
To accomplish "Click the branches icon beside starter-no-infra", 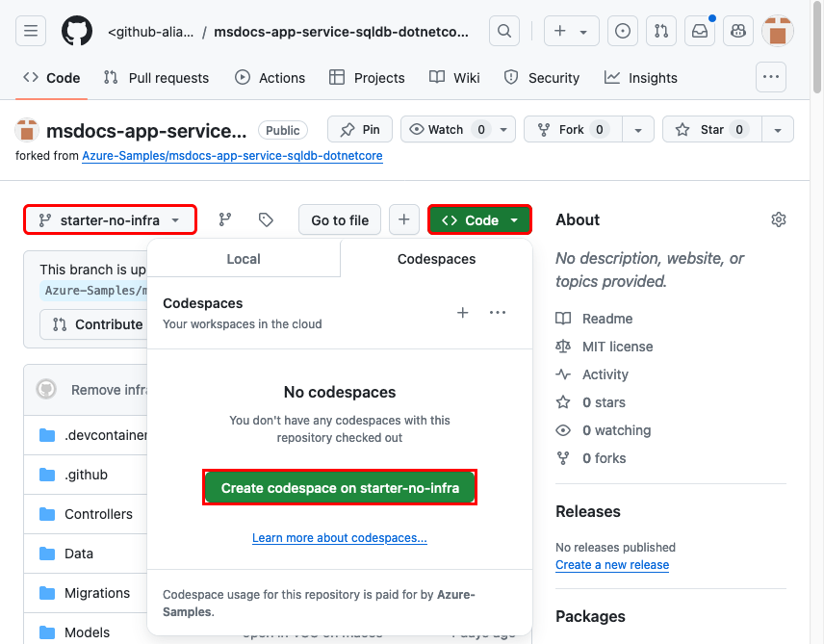I will [x=224, y=219].
